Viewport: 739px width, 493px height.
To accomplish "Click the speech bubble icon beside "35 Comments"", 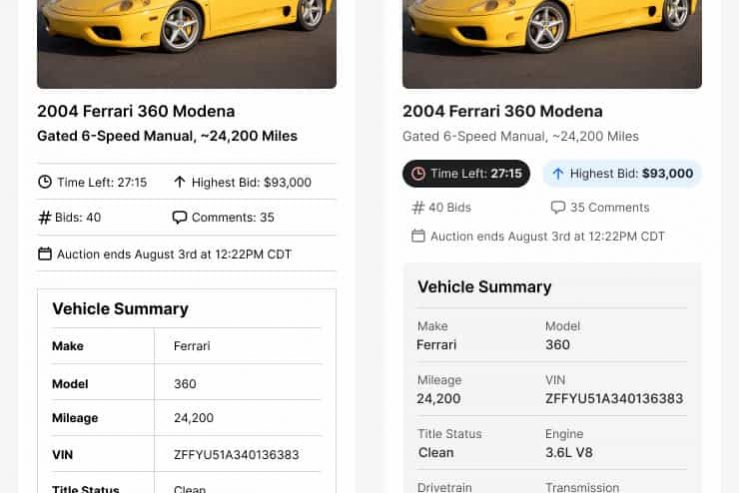I will 558,208.
